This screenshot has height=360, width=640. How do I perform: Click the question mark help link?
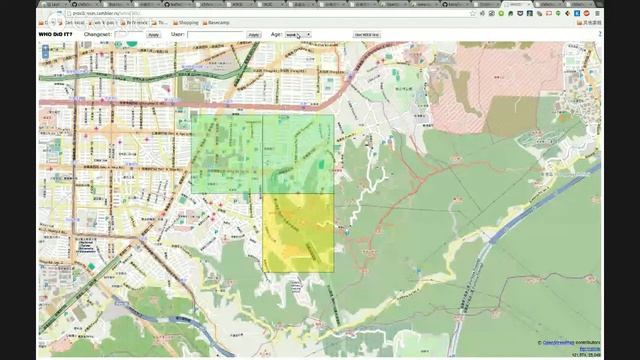(600, 34)
